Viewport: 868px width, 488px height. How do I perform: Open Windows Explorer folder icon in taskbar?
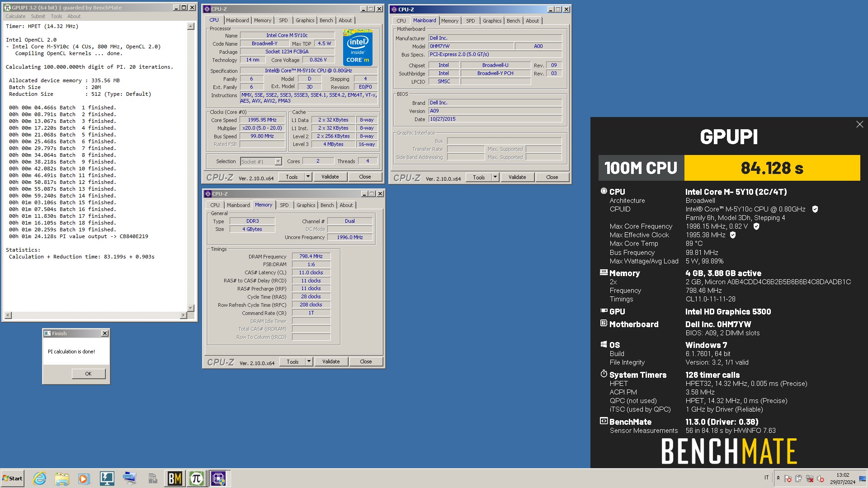click(x=62, y=478)
